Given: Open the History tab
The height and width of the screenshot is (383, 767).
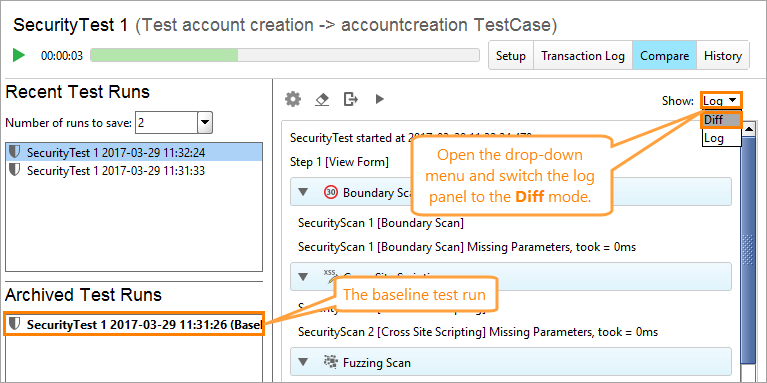Looking at the screenshot, I should pyautogui.click(x=722, y=56).
